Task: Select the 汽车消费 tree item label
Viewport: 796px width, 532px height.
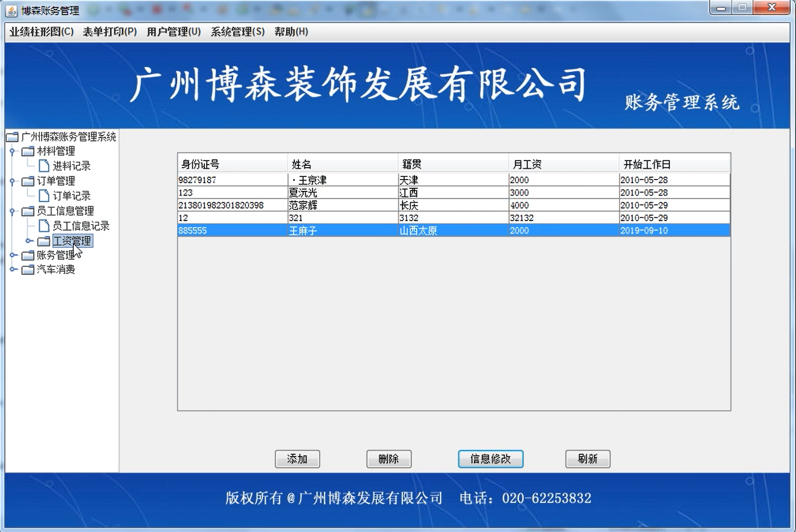Action: click(56, 269)
